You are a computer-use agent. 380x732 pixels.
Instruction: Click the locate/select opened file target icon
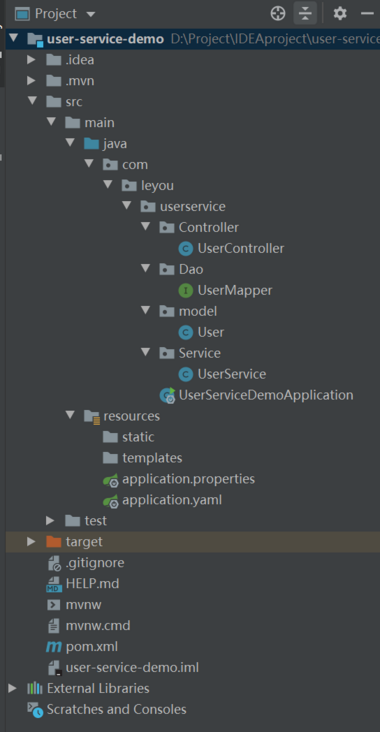tap(278, 14)
